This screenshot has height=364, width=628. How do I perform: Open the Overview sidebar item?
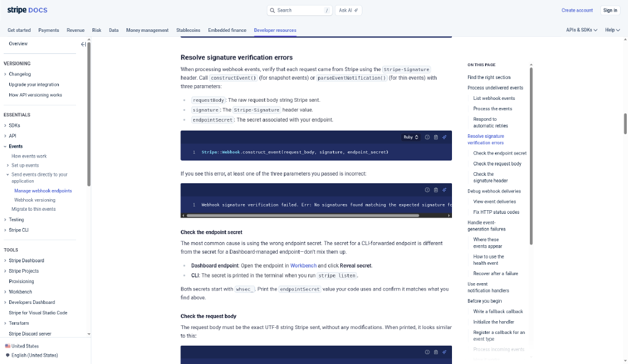[18, 44]
